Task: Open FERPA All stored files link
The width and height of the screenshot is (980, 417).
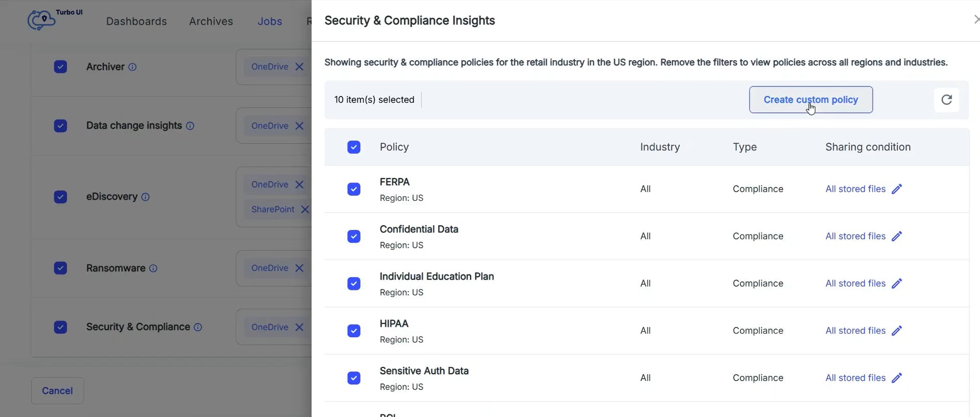Action: pos(855,189)
